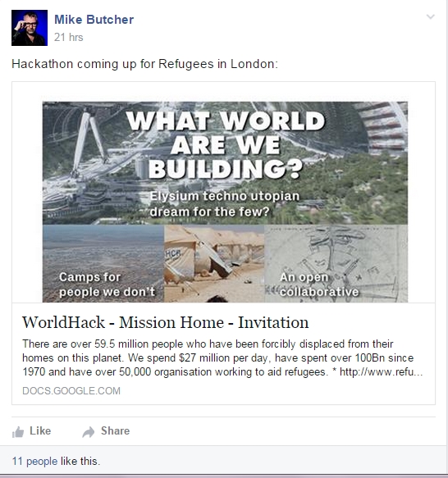Image resolution: width=448 pixels, height=478 pixels.
Task: Click the "Camps for people we don't" panel
Action: point(103,264)
